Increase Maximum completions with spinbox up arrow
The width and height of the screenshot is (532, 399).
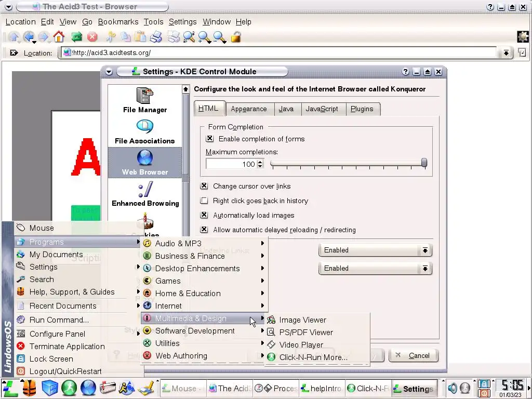pyautogui.click(x=260, y=162)
